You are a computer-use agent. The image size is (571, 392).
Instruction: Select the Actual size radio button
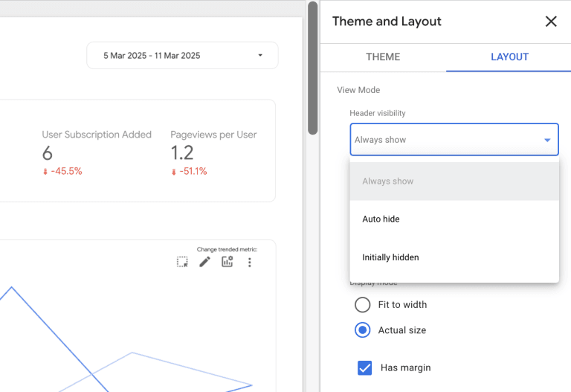click(x=363, y=330)
